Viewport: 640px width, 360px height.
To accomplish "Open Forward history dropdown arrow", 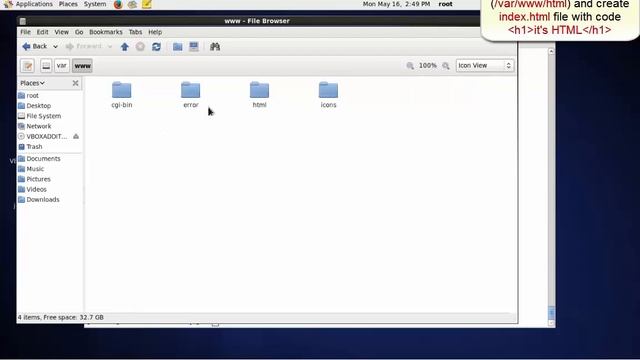I will click(109, 47).
